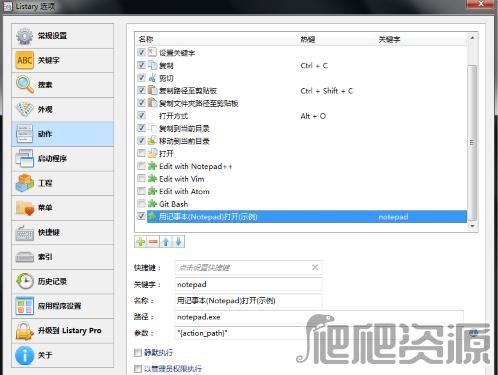Click the 剪切 scissors icon
Screen dimensions: 498x375
tap(152, 78)
